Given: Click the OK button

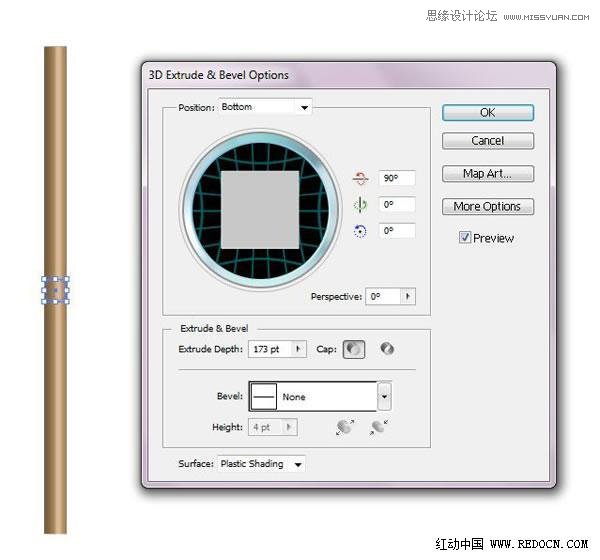Looking at the screenshot, I should point(488,113).
